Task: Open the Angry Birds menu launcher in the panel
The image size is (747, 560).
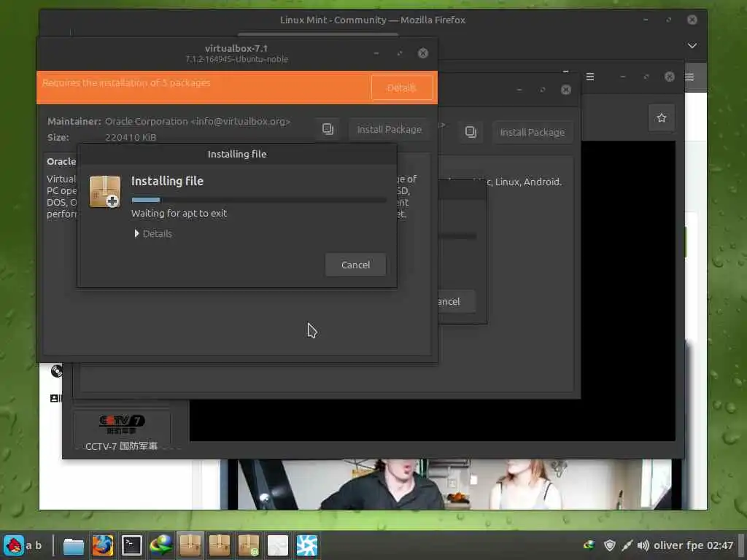Action: click(14, 545)
